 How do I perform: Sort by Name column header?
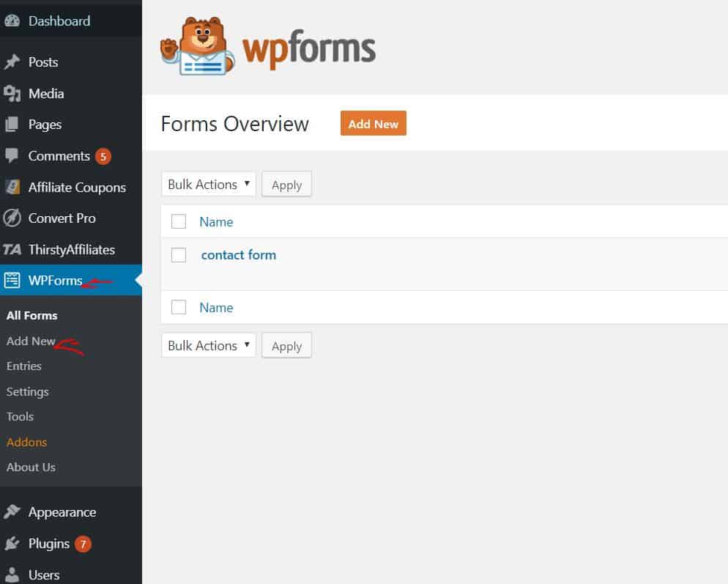216,221
